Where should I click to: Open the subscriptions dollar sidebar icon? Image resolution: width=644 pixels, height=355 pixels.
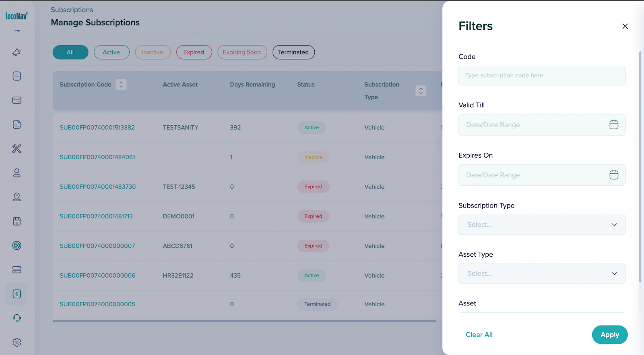coord(17,294)
